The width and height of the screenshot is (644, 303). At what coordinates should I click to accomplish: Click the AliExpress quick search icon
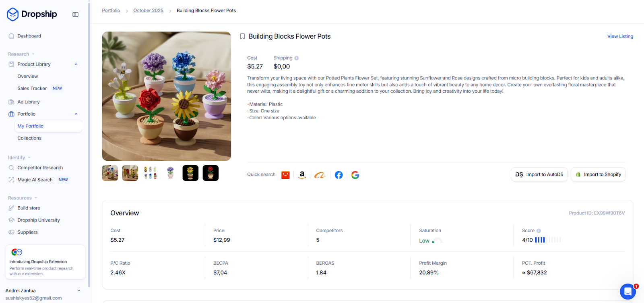pyautogui.click(x=285, y=175)
